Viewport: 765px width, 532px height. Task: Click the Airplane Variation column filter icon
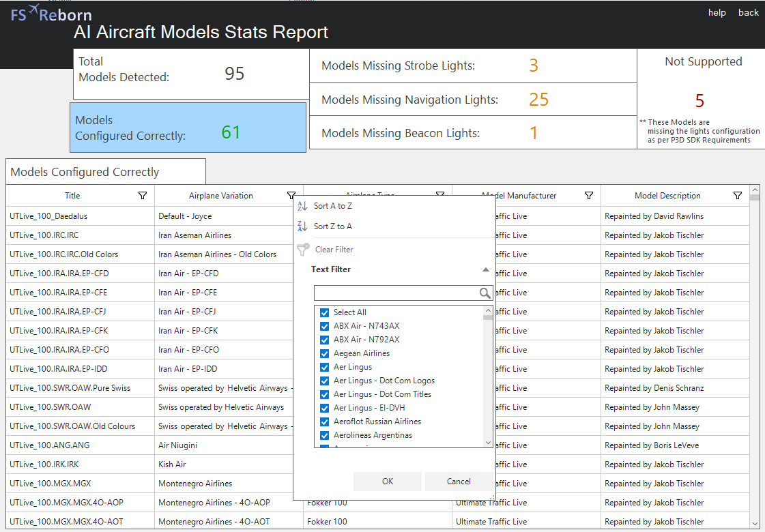pos(291,196)
